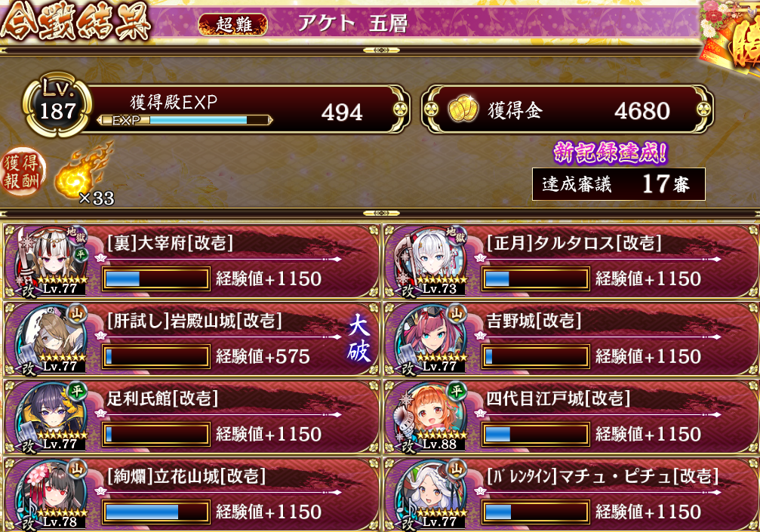Click the 大破 status mark on 岩殿山城
This screenshot has width=760, height=532.
358,339
